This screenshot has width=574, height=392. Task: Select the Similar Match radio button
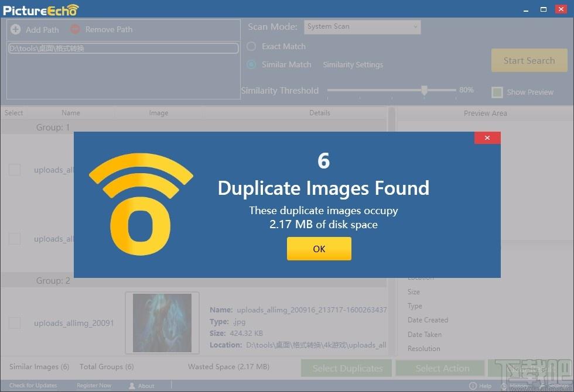[x=251, y=64]
